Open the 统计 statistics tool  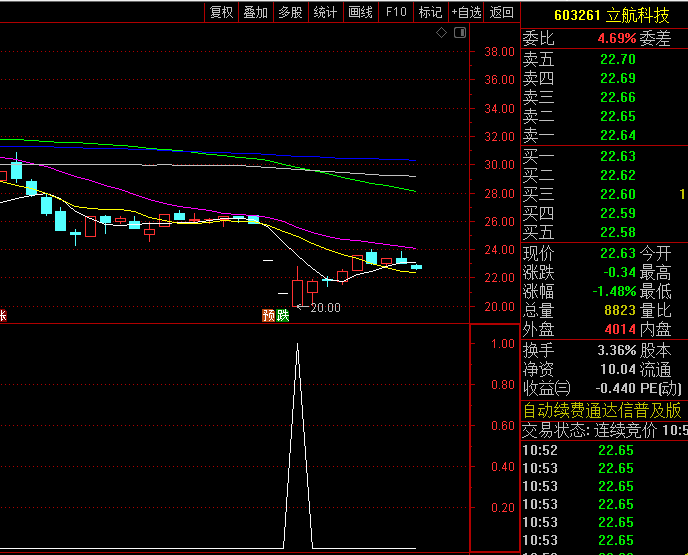tap(325, 12)
